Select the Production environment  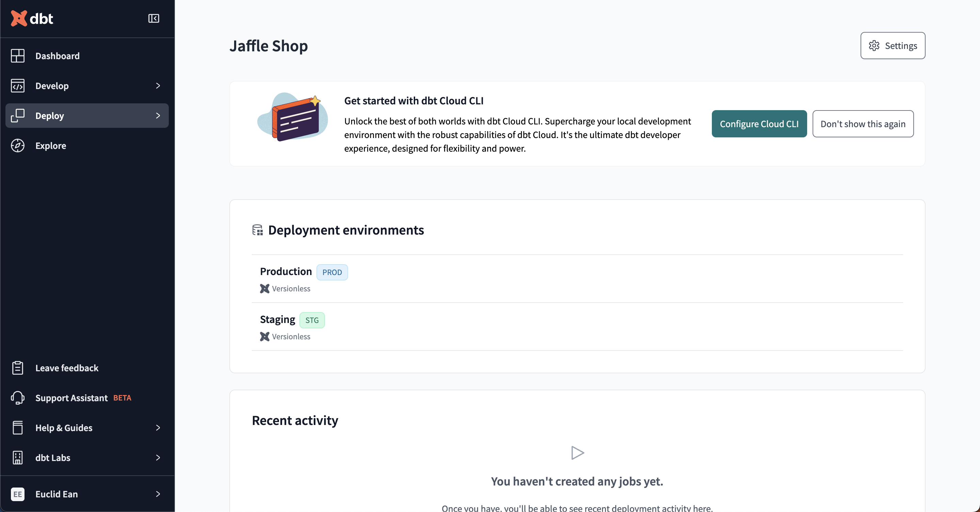pyautogui.click(x=286, y=271)
